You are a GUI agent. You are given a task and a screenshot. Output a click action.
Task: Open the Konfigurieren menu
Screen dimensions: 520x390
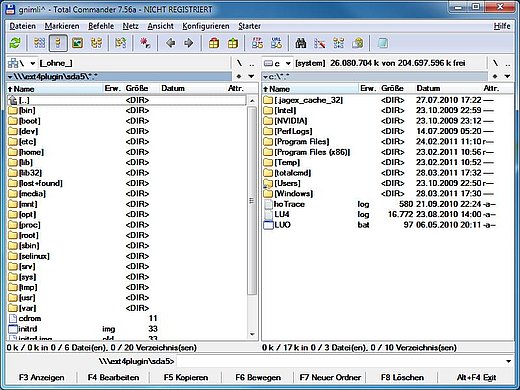point(206,26)
